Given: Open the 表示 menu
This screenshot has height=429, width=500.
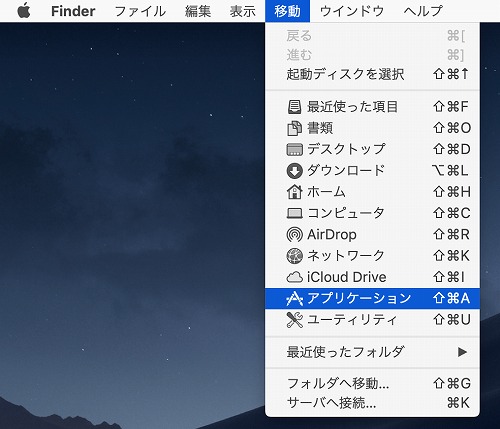Looking at the screenshot, I should click(242, 11).
